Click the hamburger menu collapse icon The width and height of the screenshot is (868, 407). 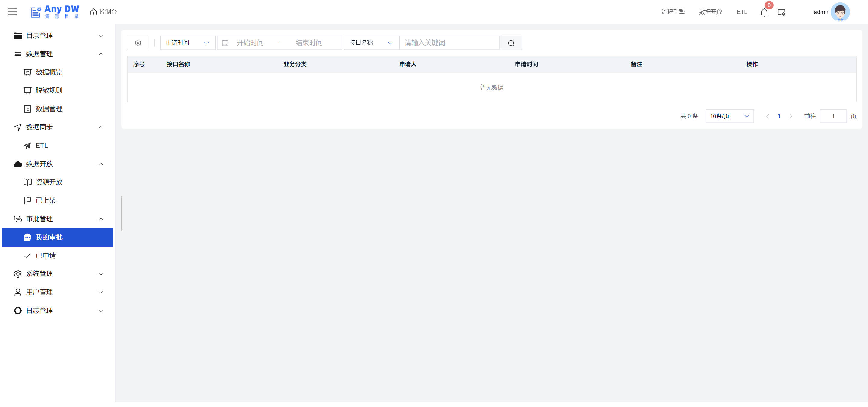pos(12,12)
